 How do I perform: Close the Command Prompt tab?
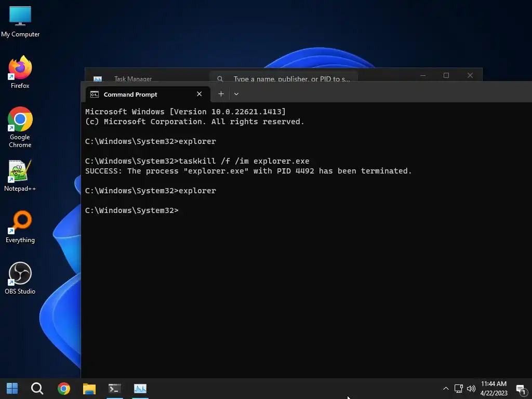(x=199, y=94)
